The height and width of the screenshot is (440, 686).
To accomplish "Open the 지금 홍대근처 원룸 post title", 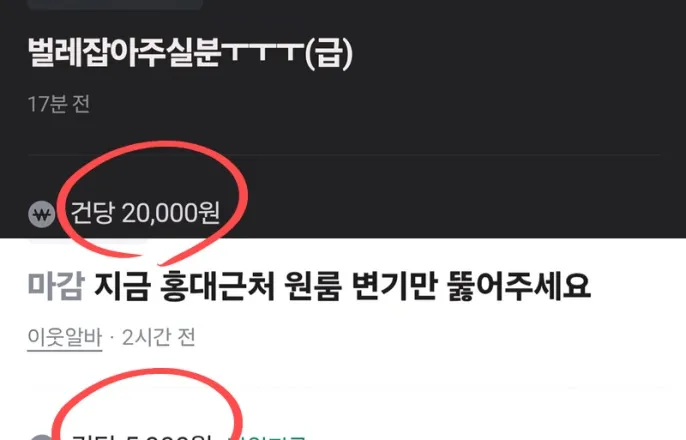I will (342, 286).
